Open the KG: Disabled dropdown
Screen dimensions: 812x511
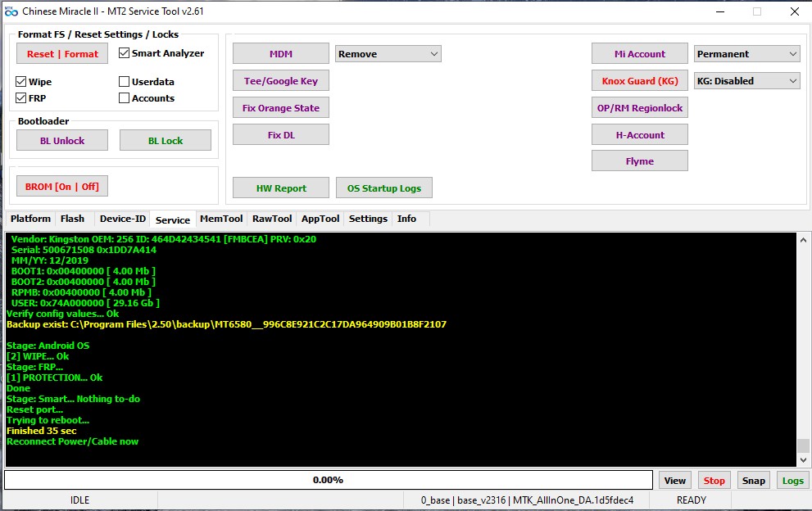point(746,81)
